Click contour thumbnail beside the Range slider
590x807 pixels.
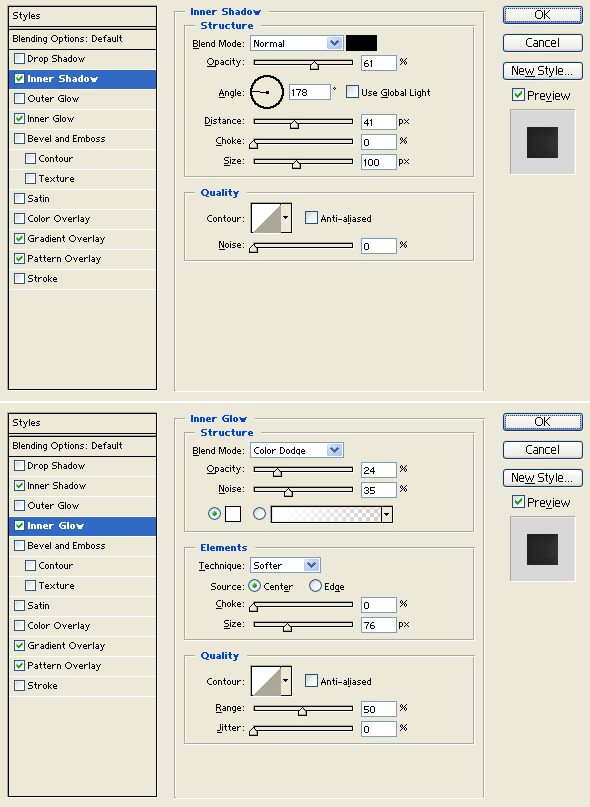[x=266, y=681]
